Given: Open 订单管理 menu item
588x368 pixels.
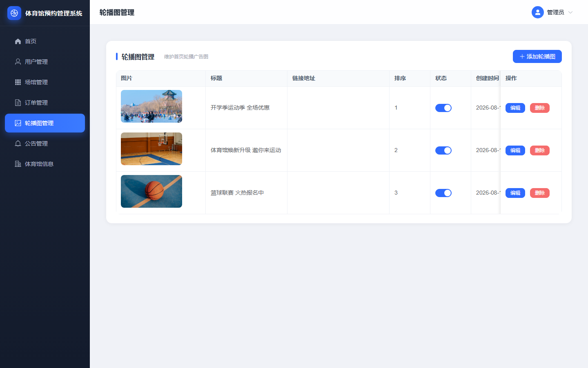Looking at the screenshot, I should click(x=45, y=103).
